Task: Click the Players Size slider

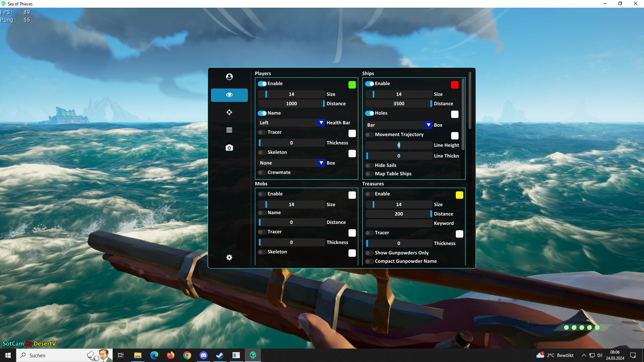Action: pos(291,94)
